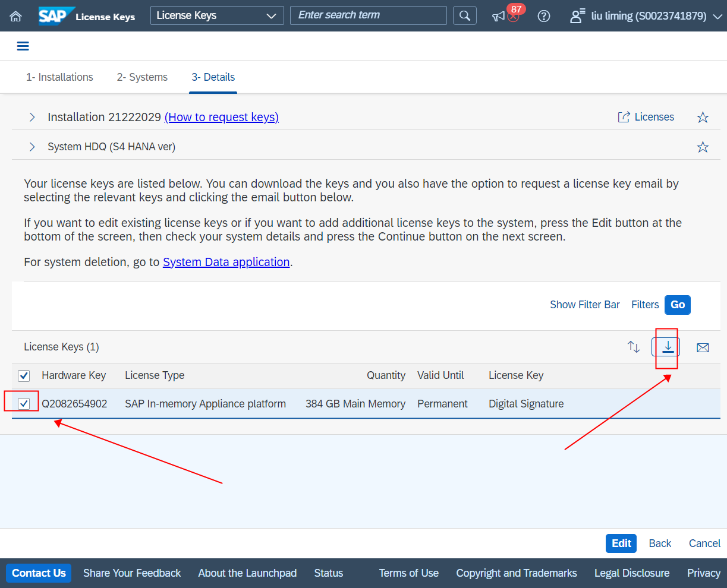Open the help question mark icon
Screen dimensions: 727x588
pos(543,16)
